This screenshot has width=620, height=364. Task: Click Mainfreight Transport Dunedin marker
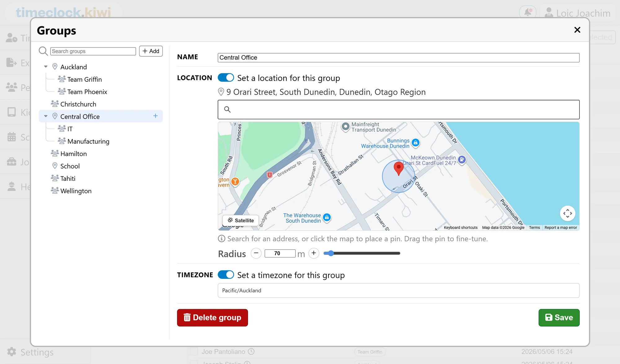click(345, 127)
